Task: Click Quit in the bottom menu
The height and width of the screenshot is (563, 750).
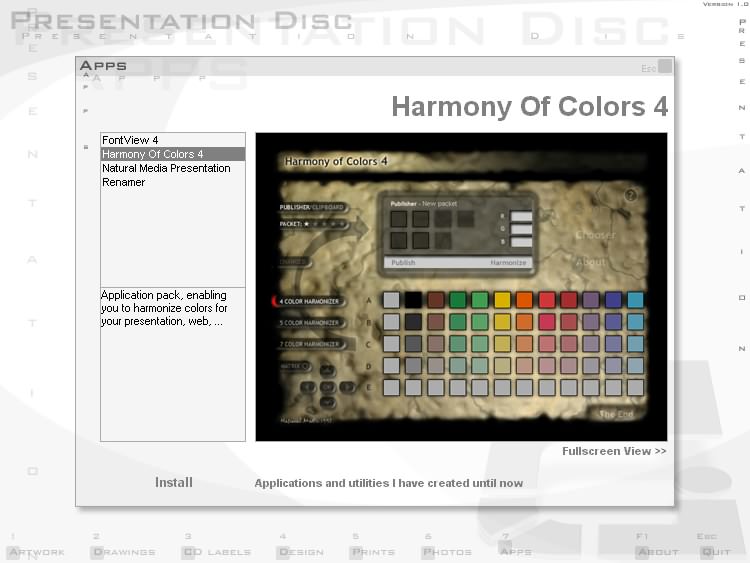Action: coord(716,552)
